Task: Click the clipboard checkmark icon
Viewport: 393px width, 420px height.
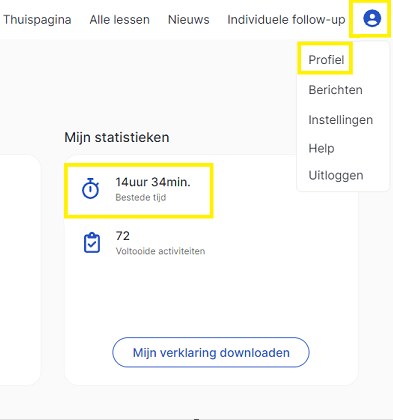Action: pos(92,243)
